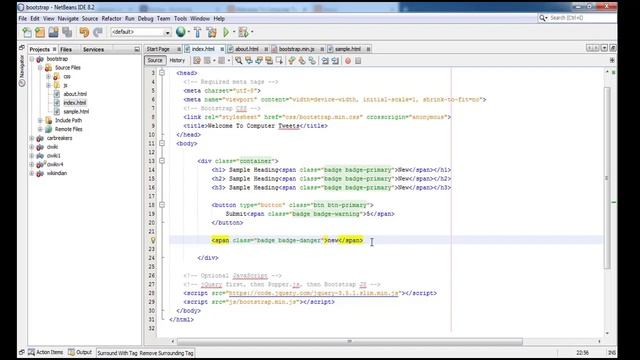
Task: Click the Open Project toolbar icon
Action: 53,32
